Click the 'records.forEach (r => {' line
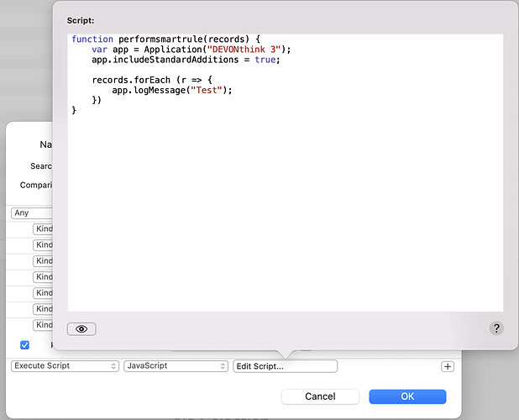519x420 pixels. pyautogui.click(x=152, y=80)
